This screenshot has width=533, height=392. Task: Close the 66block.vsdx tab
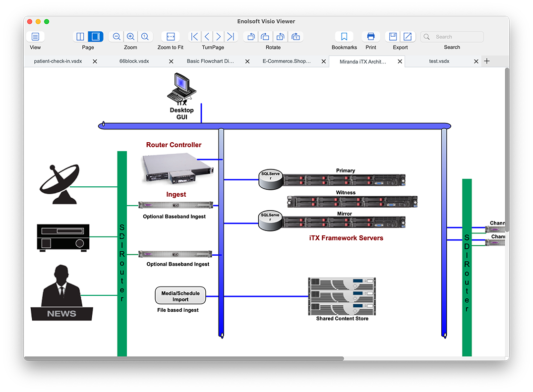tap(171, 61)
